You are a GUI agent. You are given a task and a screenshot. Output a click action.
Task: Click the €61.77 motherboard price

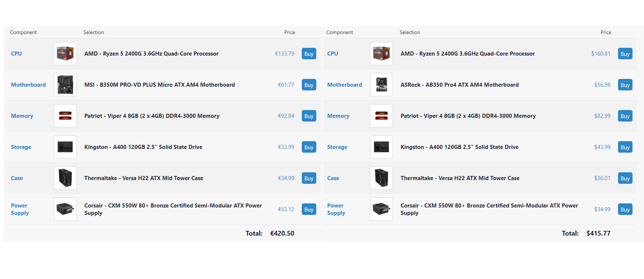point(286,85)
